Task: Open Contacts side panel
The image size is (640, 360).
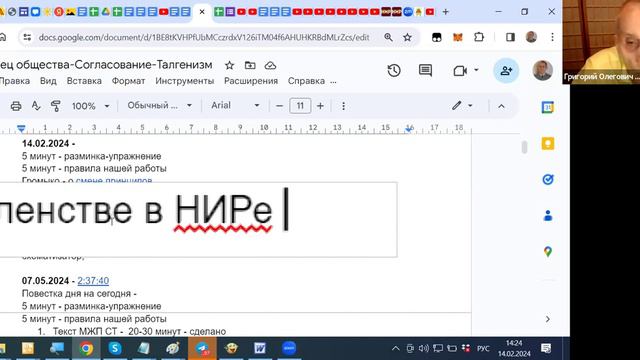Action: (x=548, y=216)
